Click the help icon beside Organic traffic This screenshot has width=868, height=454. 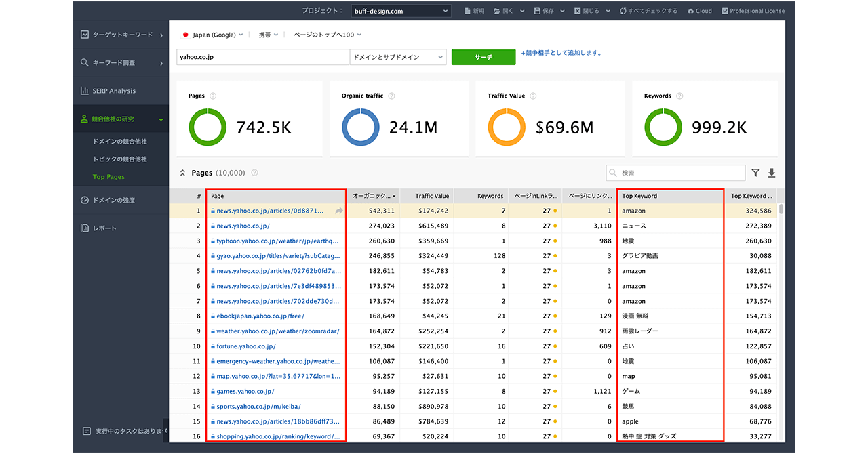(392, 96)
